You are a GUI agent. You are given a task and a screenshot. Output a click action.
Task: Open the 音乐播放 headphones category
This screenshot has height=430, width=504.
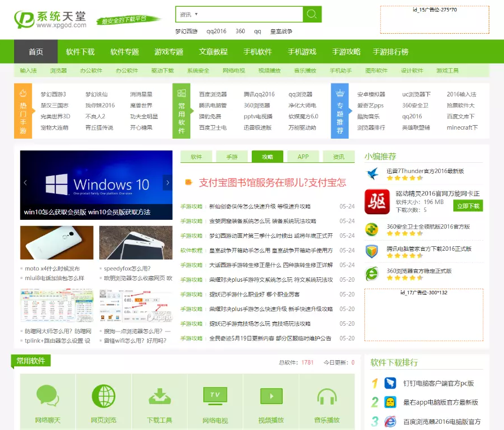[x=327, y=402]
